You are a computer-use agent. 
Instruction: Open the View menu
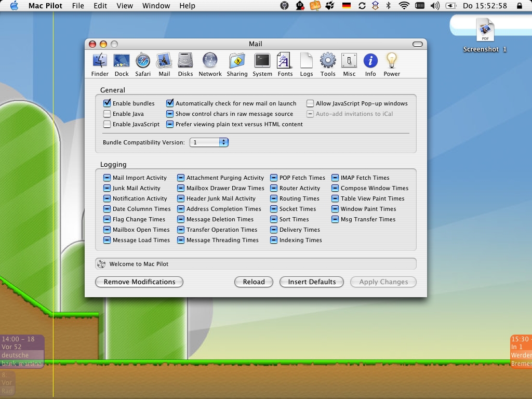pos(125,6)
